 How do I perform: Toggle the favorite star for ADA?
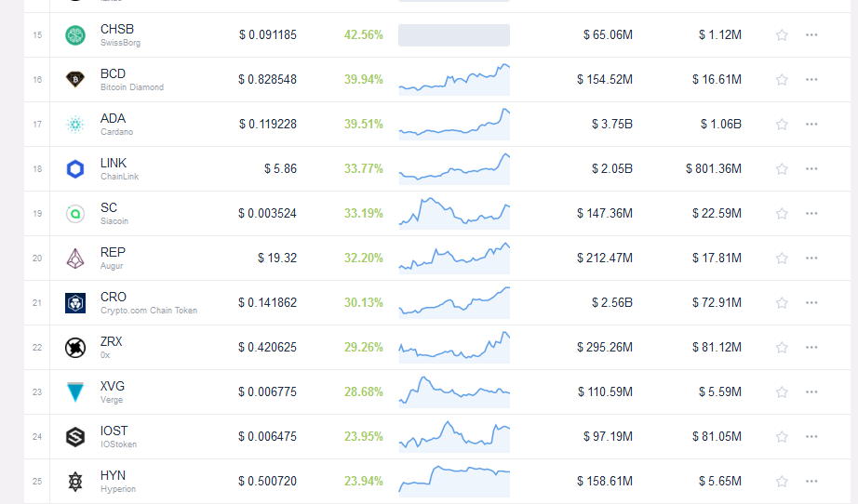tap(782, 125)
